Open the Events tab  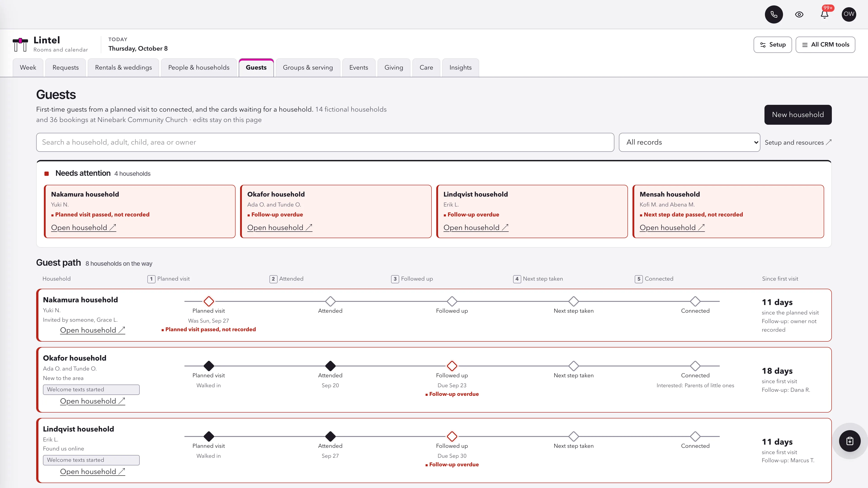pos(359,67)
